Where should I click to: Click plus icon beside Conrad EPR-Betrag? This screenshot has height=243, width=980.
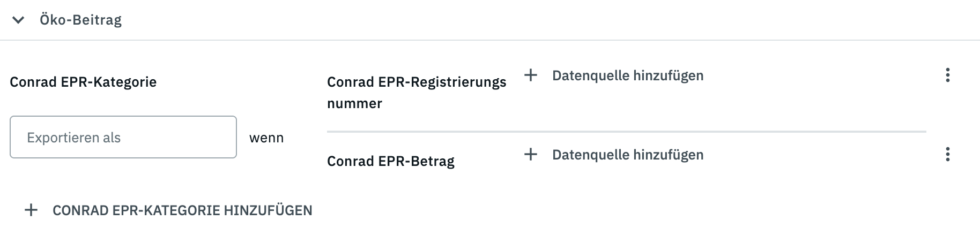[531, 154]
